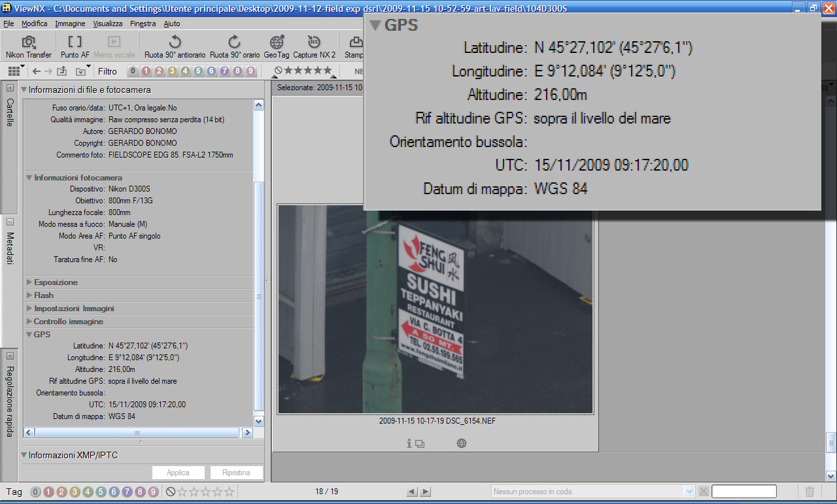The width and height of the screenshot is (837, 504).
Task: Go to previous image in bottom bar
Action: click(x=412, y=492)
